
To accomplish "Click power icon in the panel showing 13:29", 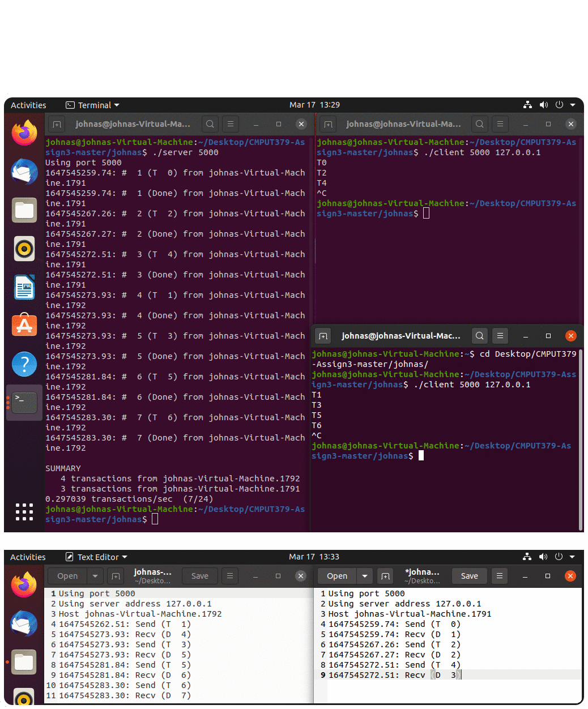I will coord(559,105).
